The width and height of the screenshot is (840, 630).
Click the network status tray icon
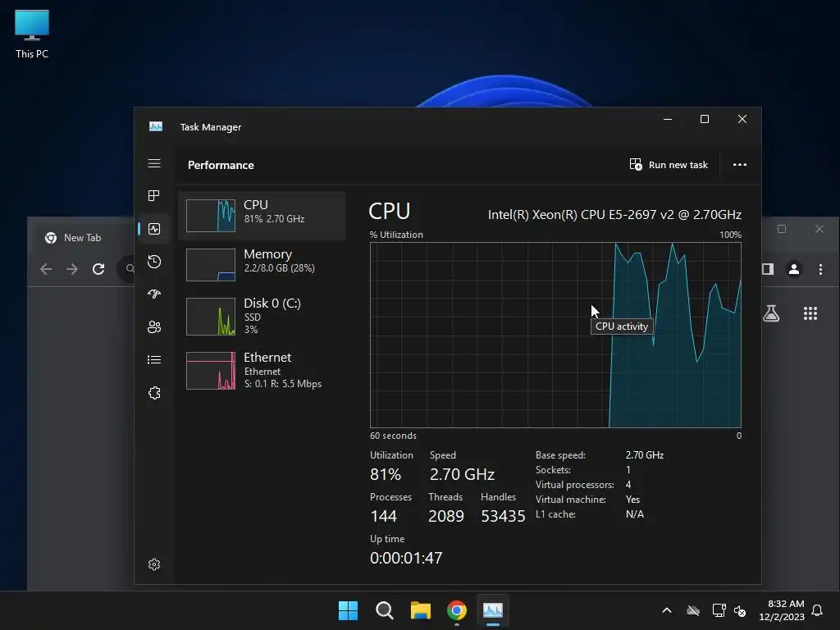(x=719, y=610)
